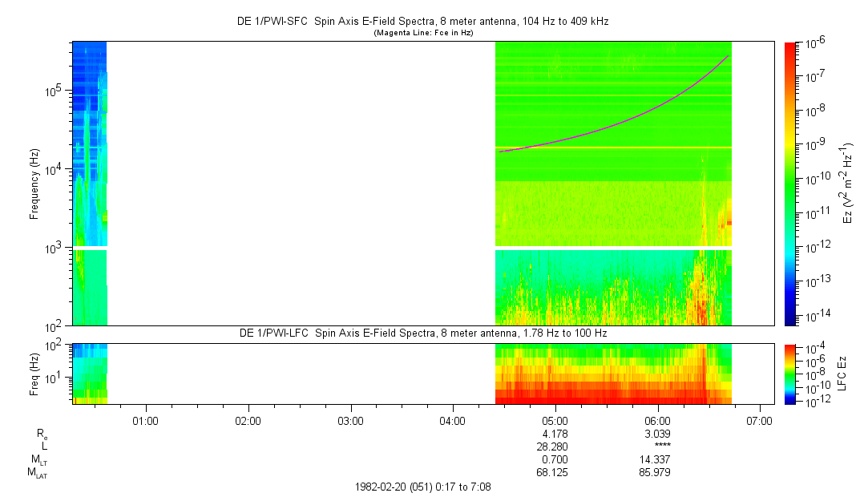Click the upper Ez color scale bar
The image size is (868, 497).
click(x=791, y=183)
